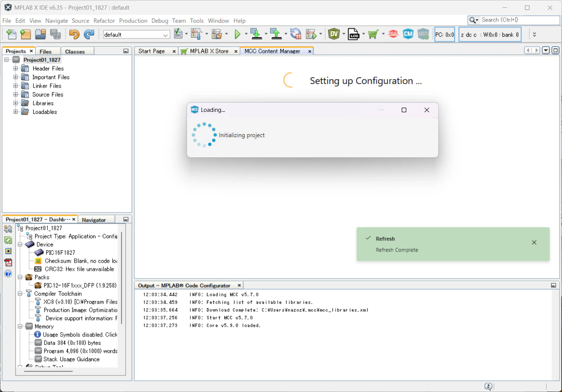Close the MCC Content Manager tab
Viewport: 562px width, 392px height.
(x=310, y=51)
